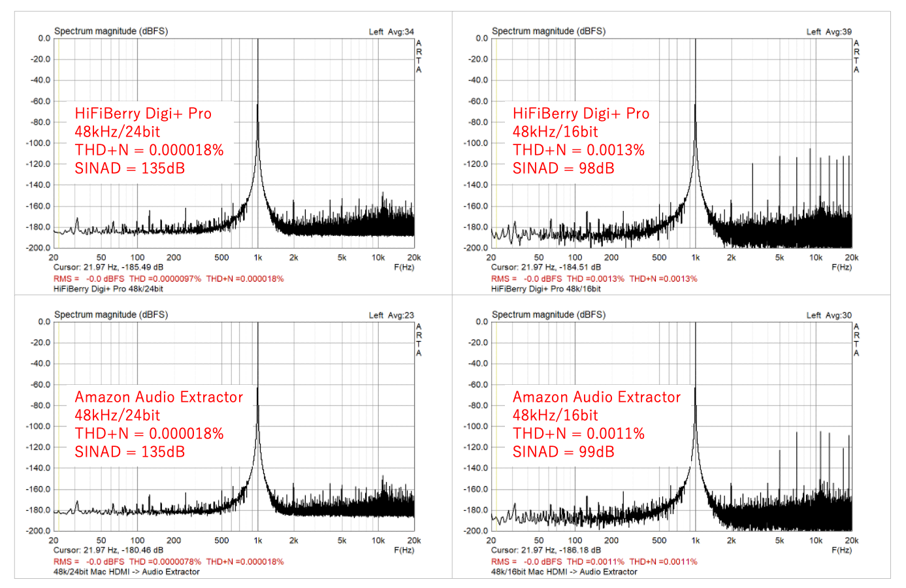Click '48kHz/16bit' under HiFiBerry Digi+ Pro heading
This screenshot has height=588, width=906.
click(x=555, y=132)
